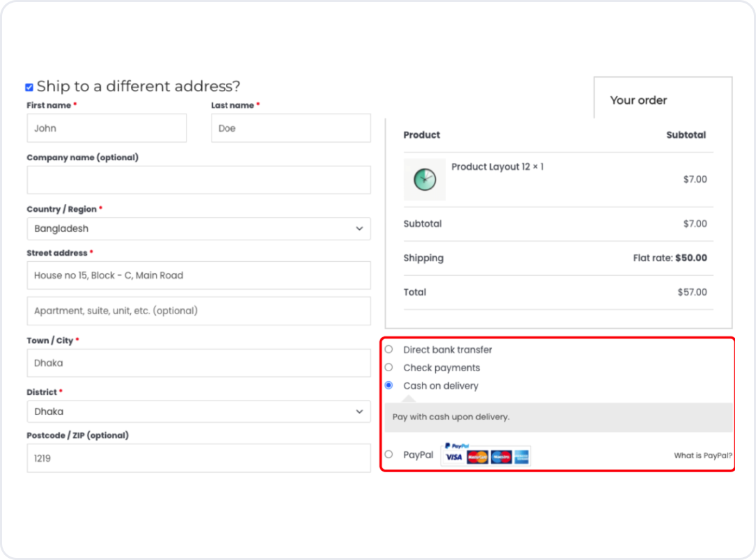The height and width of the screenshot is (560, 756).
Task: Expand the District dropdown showing Dhaka
Action: (198, 412)
